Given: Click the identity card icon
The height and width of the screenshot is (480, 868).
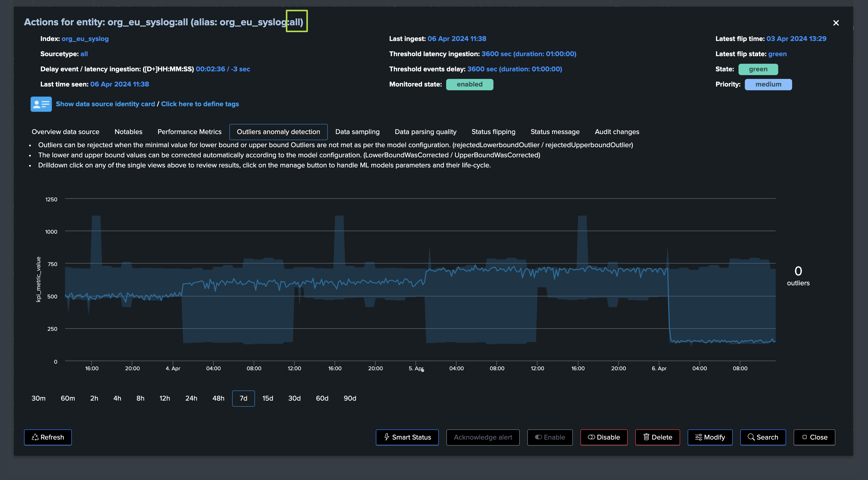Looking at the screenshot, I should pyautogui.click(x=41, y=104).
